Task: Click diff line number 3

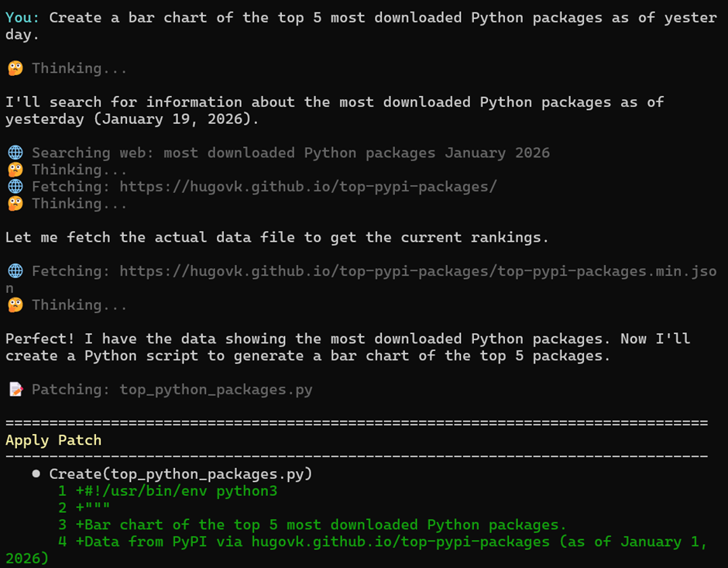Action: click(63, 525)
